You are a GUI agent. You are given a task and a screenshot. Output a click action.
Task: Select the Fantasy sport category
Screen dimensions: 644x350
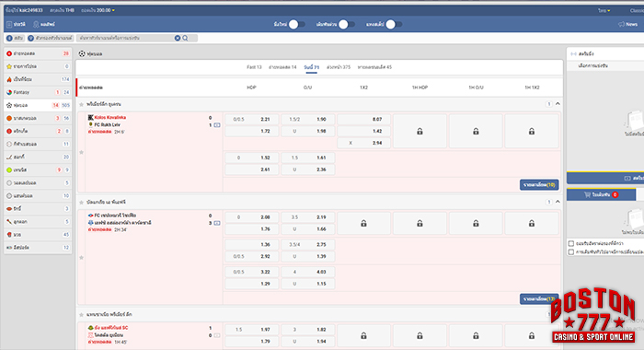[38, 92]
